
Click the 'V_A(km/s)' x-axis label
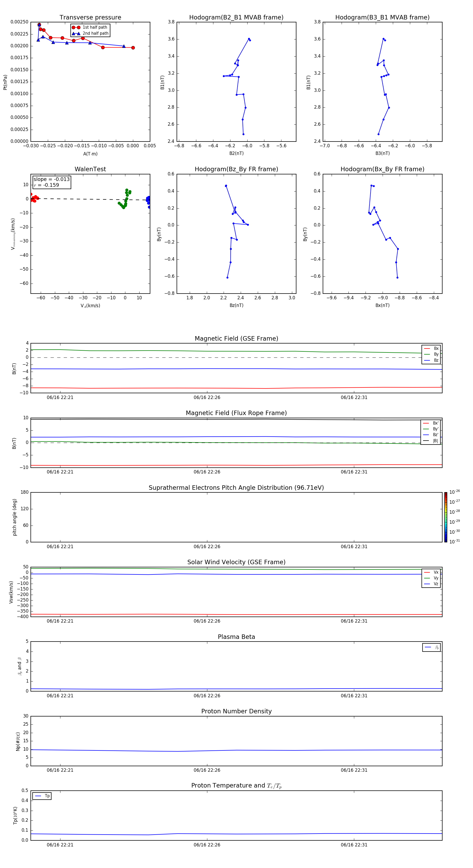90,306
